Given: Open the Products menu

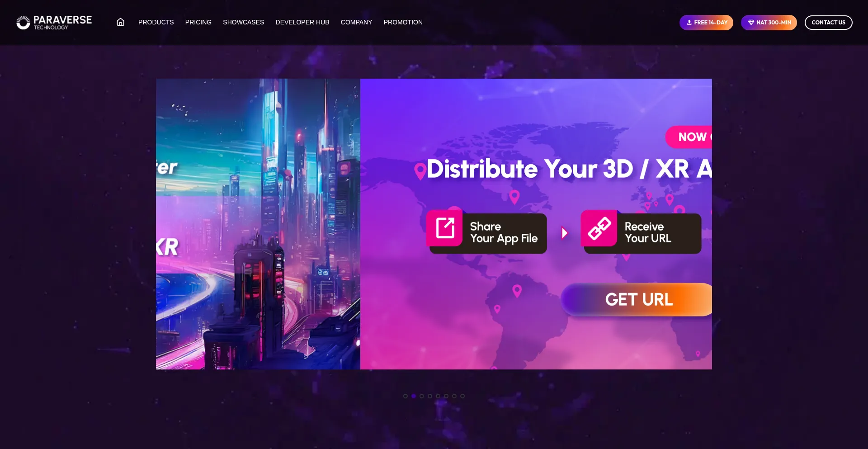Looking at the screenshot, I should (x=156, y=22).
